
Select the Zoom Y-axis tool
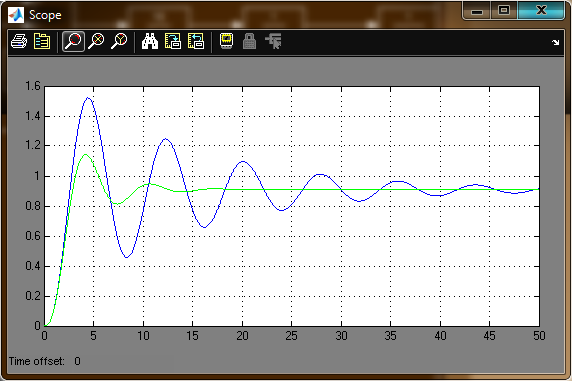pyautogui.click(x=119, y=41)
